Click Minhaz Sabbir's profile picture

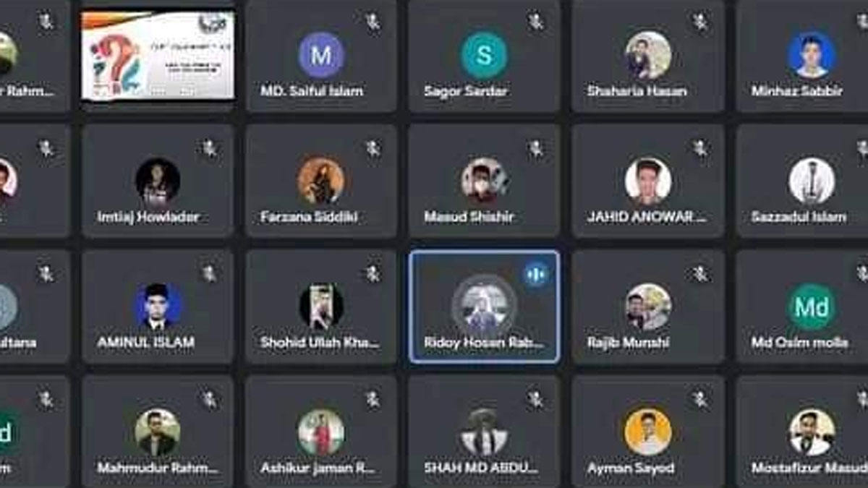812,55
